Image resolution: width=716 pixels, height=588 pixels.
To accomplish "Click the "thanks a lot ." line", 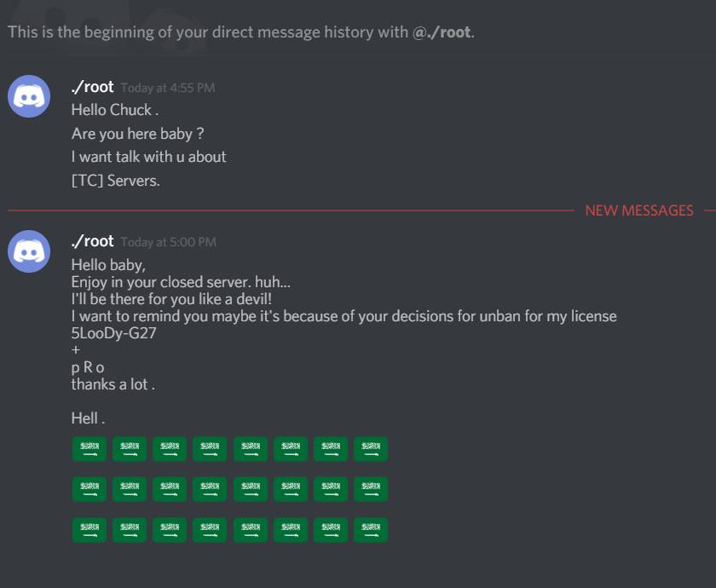I will (x=113, y=384).
